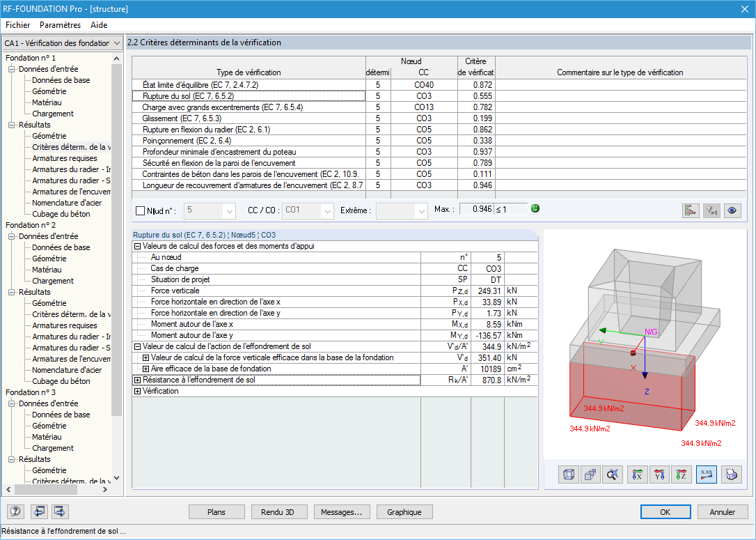Viewport: 756px width, 540px height.
Task: Click the navigator vertical scrollbar down arrow
Action: tap(116, 478)
